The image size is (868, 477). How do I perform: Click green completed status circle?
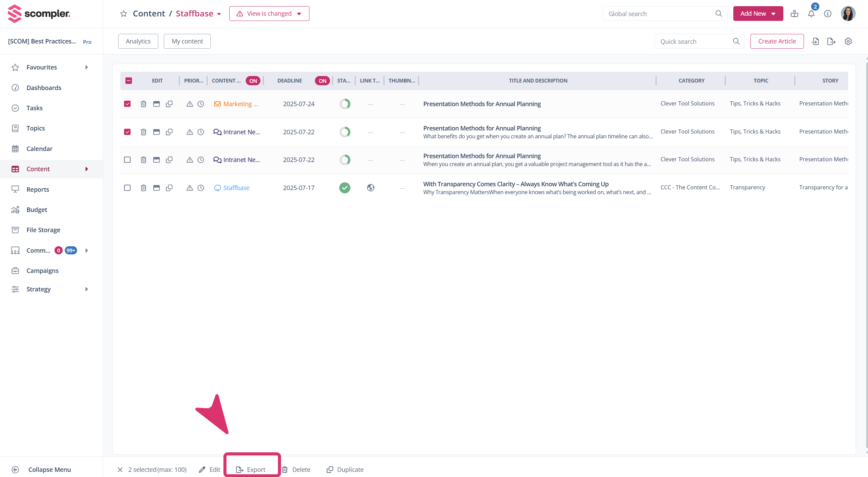point(345,188)
